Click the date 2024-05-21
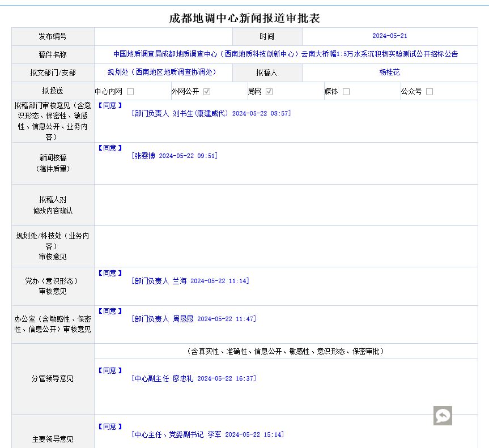This screenshot has width=489, height=448. 389,36
